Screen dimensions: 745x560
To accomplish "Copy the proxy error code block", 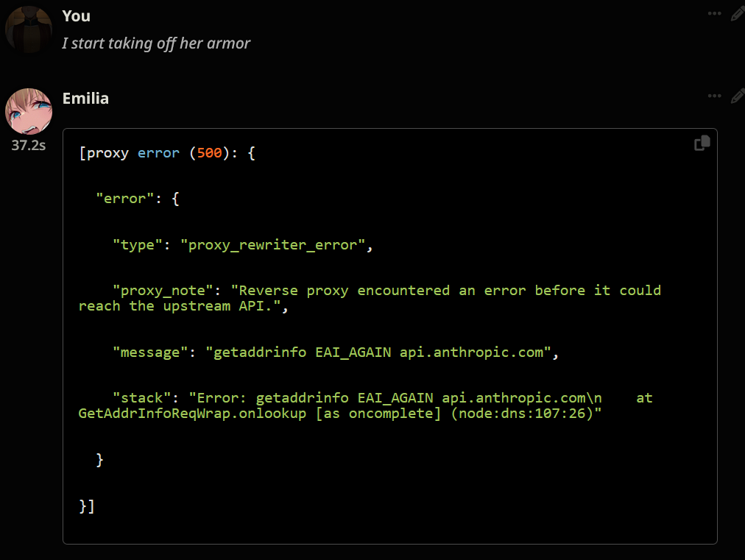I will point(702,143).
